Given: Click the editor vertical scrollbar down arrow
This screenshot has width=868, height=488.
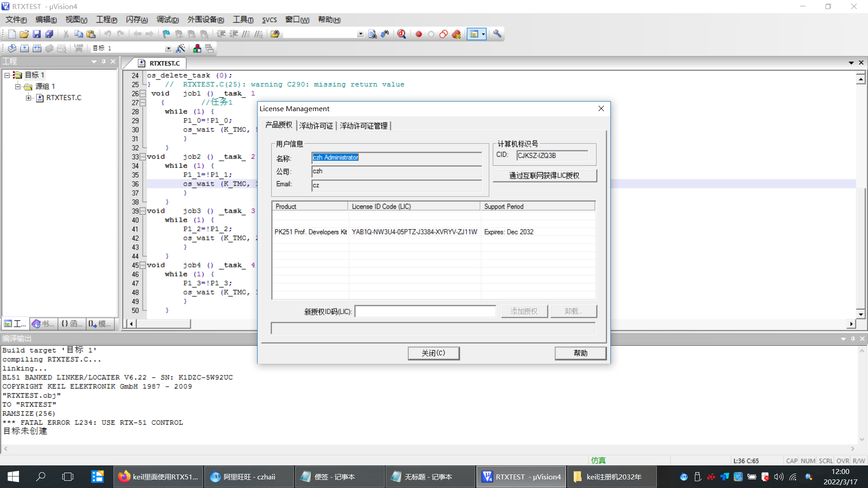Looking at the screenshot, I should point(861,314).
